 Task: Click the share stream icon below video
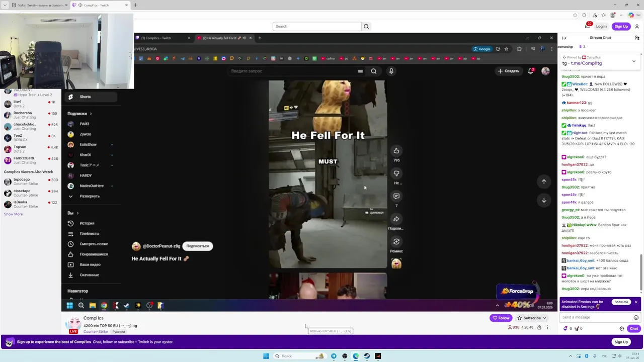[x=539, y=327]
